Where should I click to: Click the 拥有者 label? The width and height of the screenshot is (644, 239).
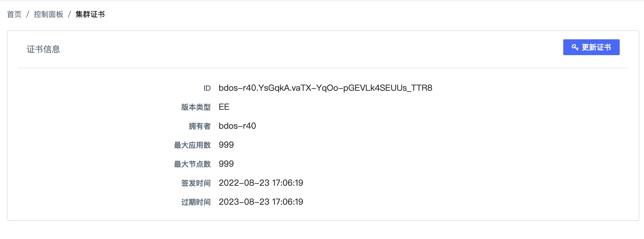pos(200,126)
